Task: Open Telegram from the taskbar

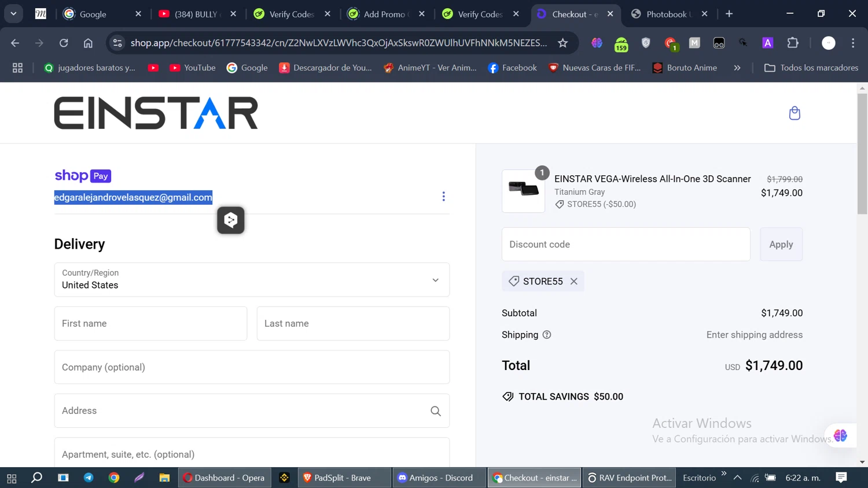Action: tap(89, 478)
